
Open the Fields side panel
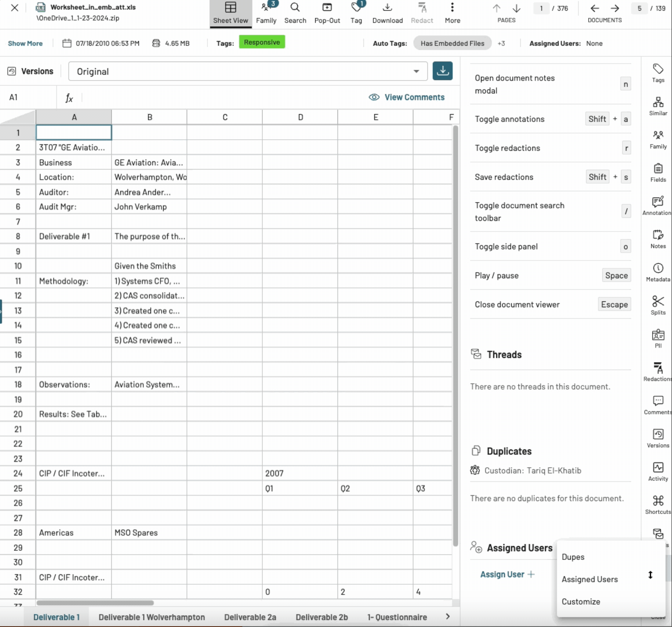coord(658,173)
